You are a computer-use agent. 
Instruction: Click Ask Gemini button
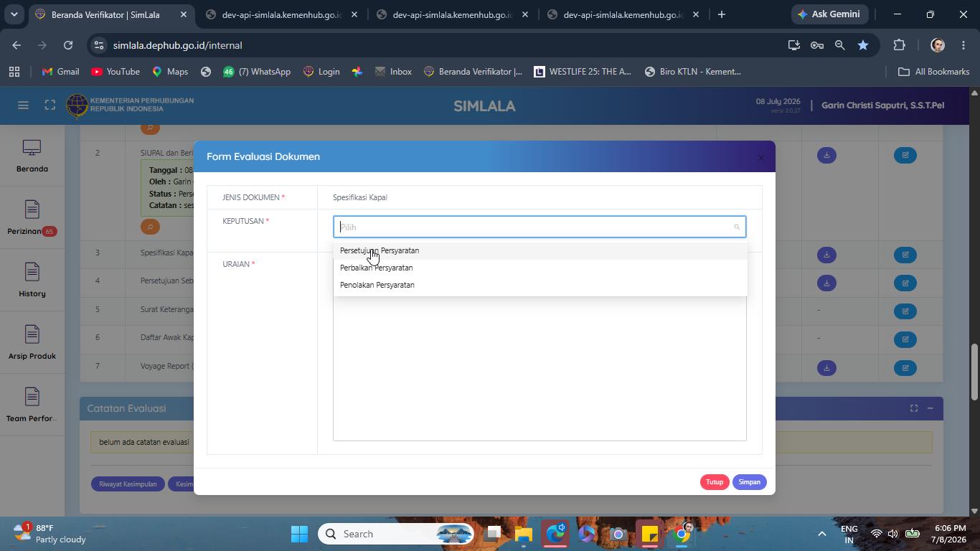tap(829, 14)
